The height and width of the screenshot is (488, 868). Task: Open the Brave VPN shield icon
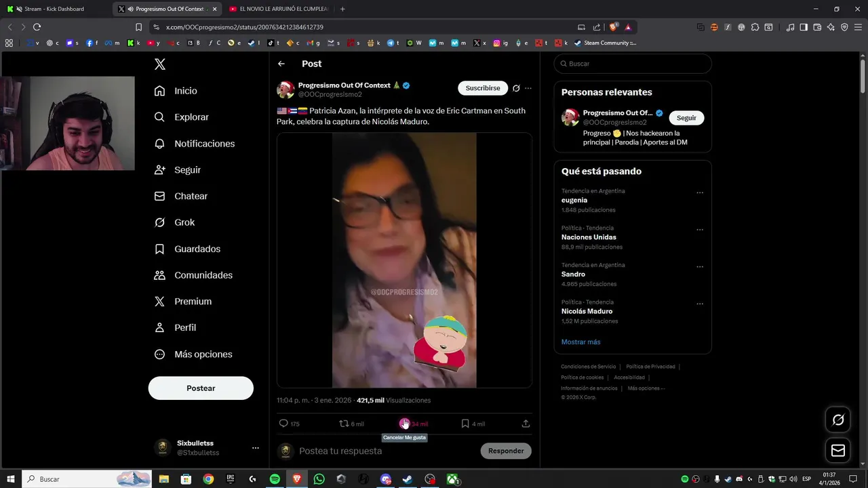coord(844,27)
